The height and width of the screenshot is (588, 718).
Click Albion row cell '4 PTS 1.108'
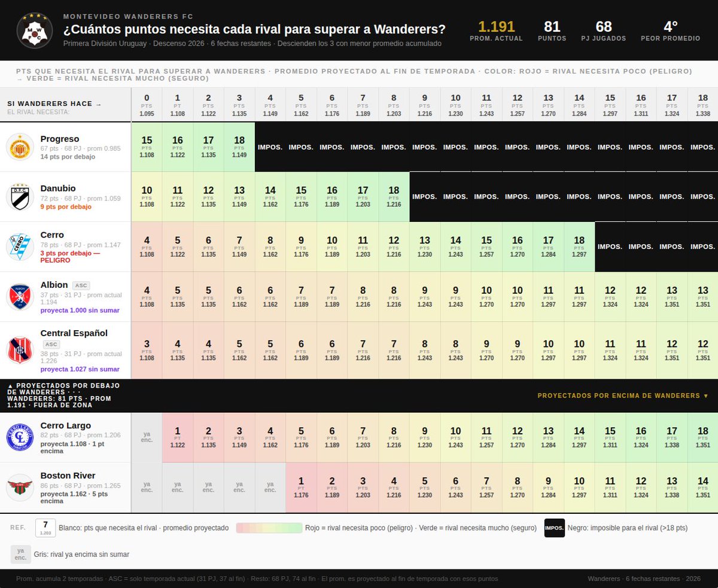point(147,297)
